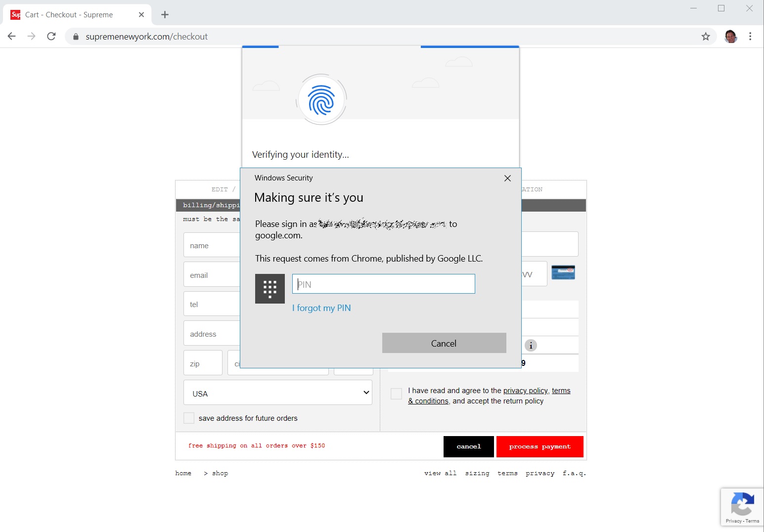Viewport: 764px width, 532px height.
Task: Open the Chrome profile avatar
Action: (x=731, y=37)
